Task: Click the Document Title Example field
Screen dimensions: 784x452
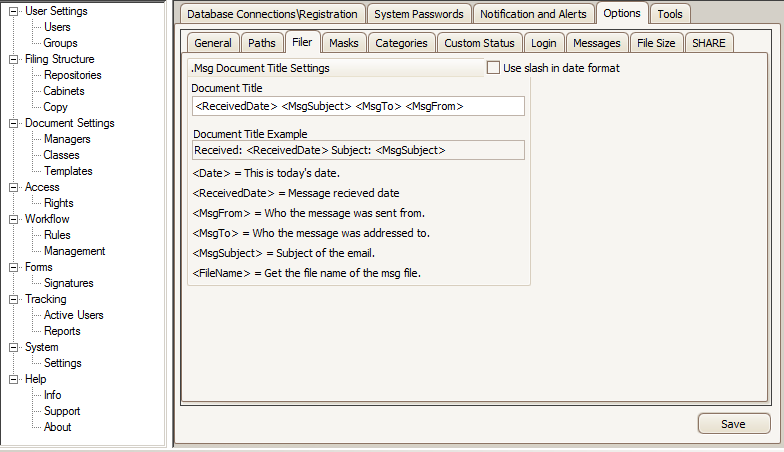Action: (358, 150)
